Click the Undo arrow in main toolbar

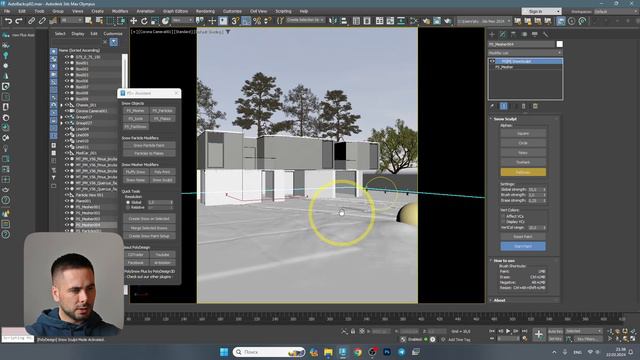[8, 21]
